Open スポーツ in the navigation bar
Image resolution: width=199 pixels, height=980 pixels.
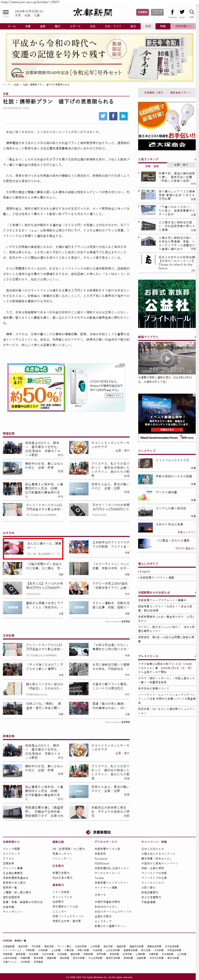(75, 26)
